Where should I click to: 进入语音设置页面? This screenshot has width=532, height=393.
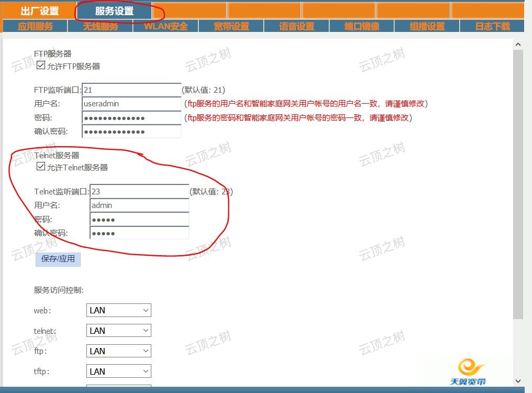click(296, 25)
